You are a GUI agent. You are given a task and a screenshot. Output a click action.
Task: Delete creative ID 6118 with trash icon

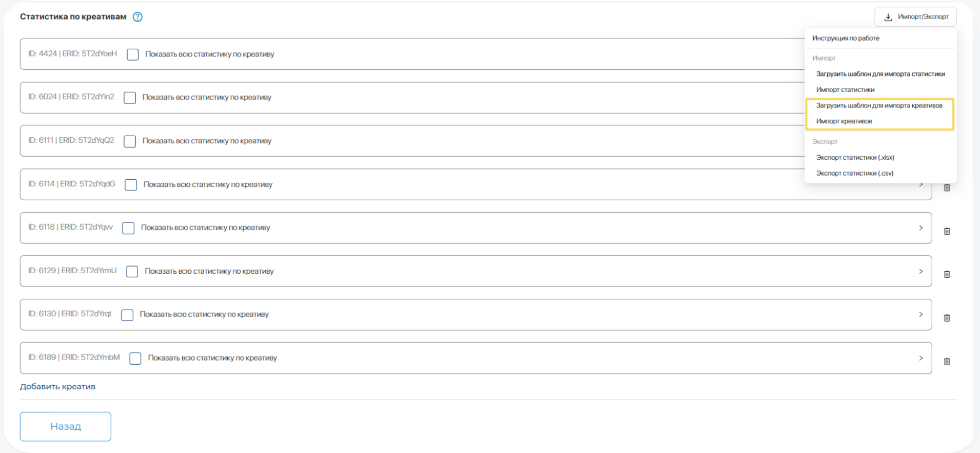[x=947, y=231]
